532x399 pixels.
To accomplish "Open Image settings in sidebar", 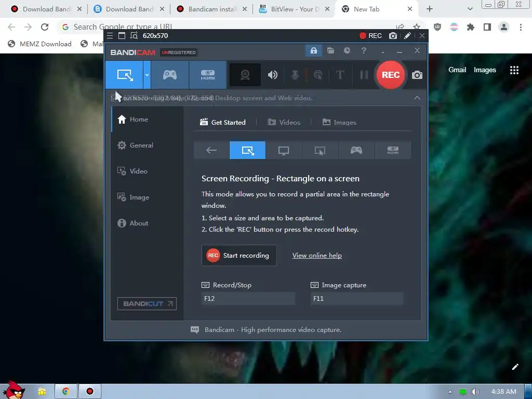I will 147,197.
